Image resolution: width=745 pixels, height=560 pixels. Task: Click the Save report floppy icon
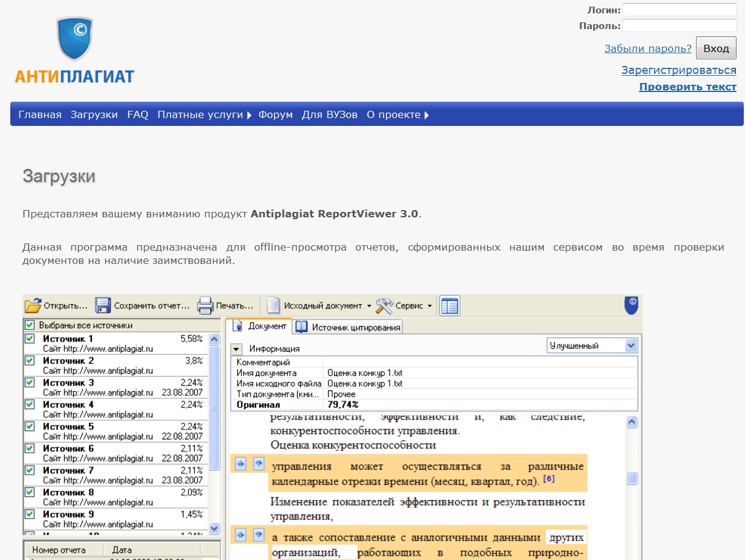click(x=103, y=306)
